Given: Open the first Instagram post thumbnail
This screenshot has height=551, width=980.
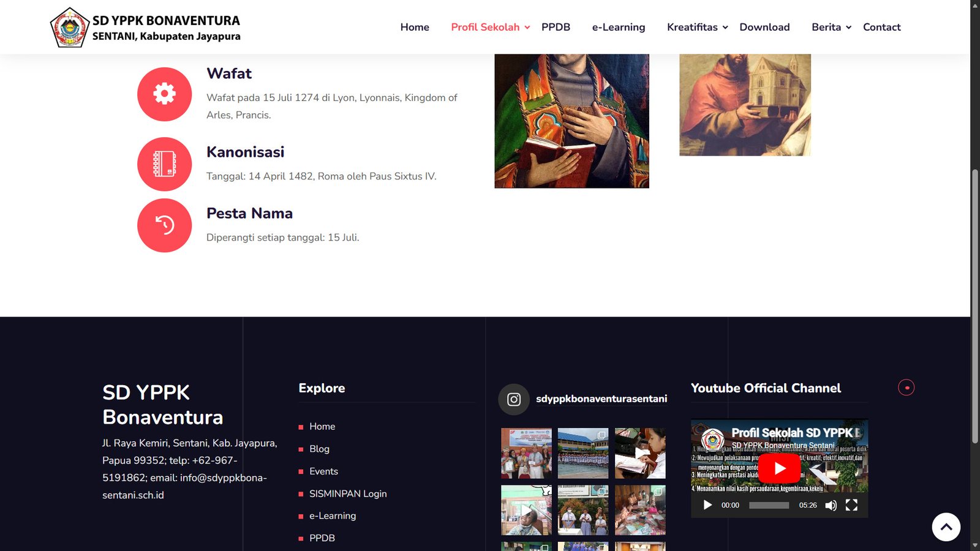Looking at the screenshot, I should click(x=526, y=453).
